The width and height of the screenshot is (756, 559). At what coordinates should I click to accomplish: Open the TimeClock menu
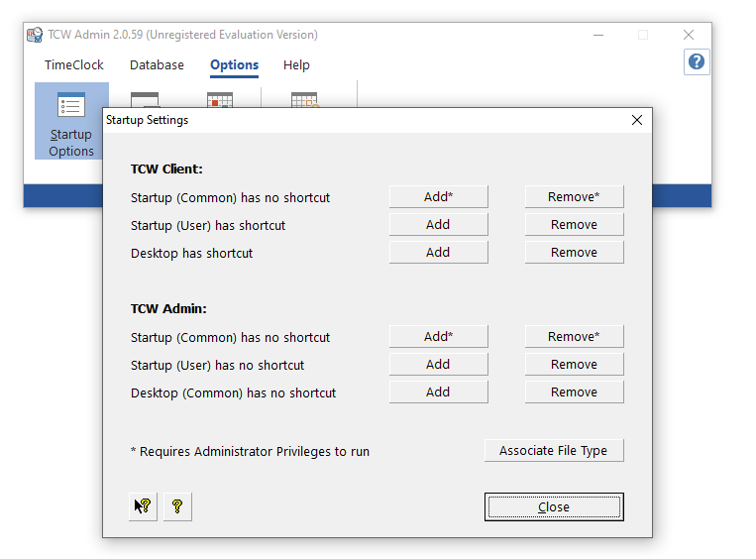(74, 65)
